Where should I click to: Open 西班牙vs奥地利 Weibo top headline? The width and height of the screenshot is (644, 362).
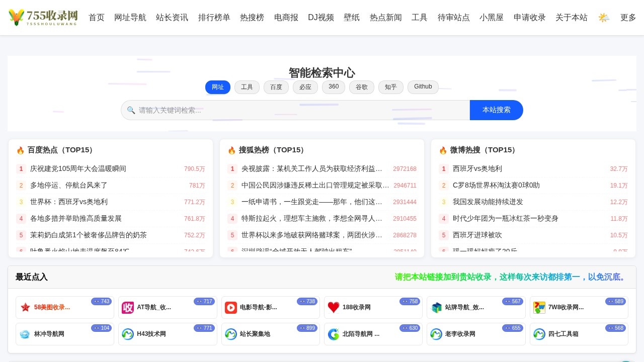tap(477, 169)
